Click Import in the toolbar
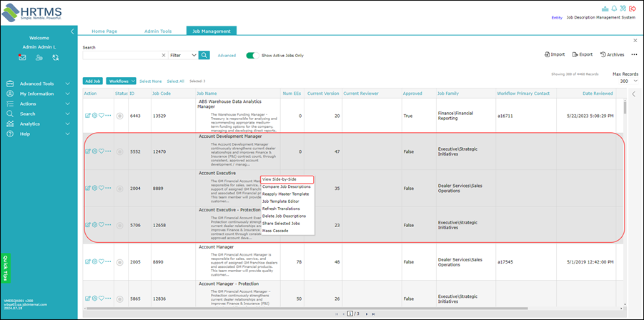This screenshot has height=320, width=644. (555, 54)
